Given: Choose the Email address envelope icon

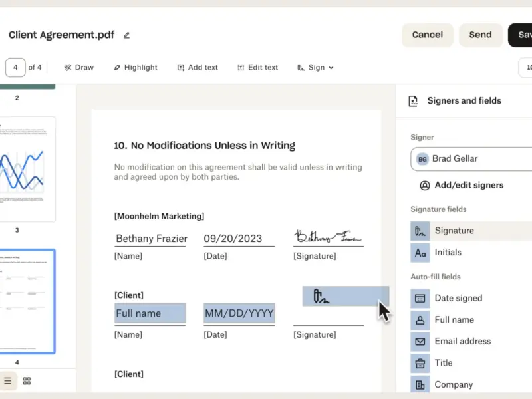Looking at the screenshot, I should tap(420, 342).
